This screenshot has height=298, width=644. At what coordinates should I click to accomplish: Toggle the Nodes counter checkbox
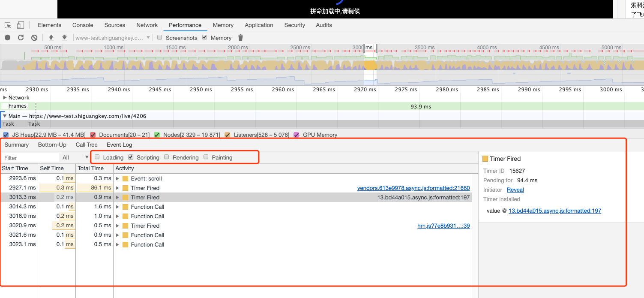[157, 135]
